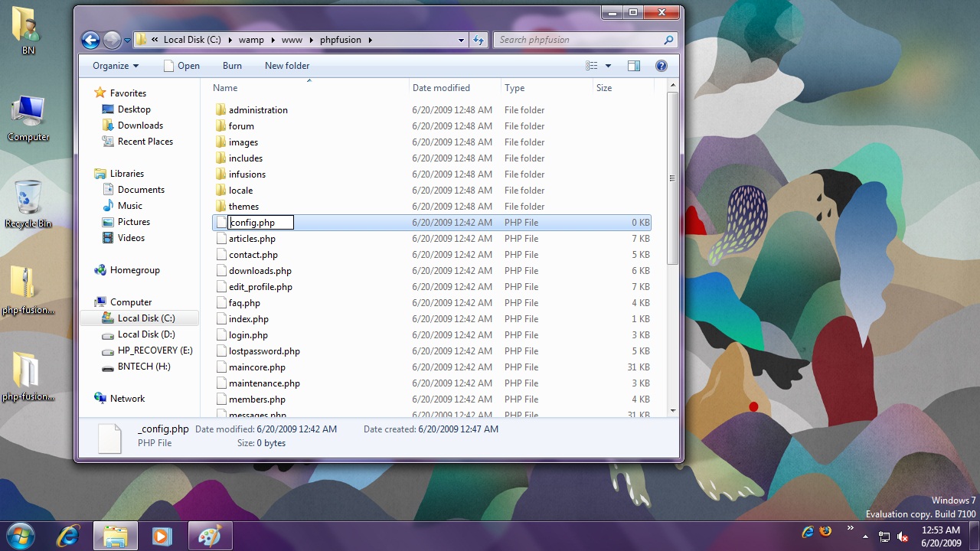
Task: Click the muted volume tray icon
Action: (903, 536)
